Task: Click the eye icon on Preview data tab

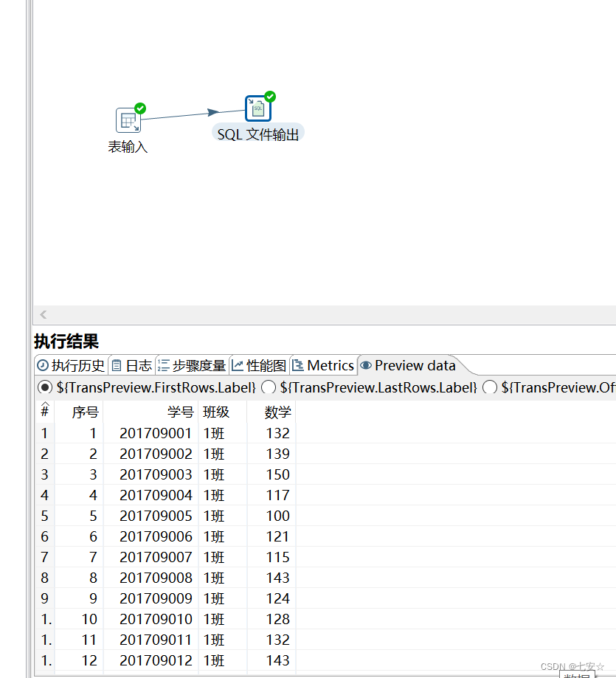Action: click(x=366, y=365)
